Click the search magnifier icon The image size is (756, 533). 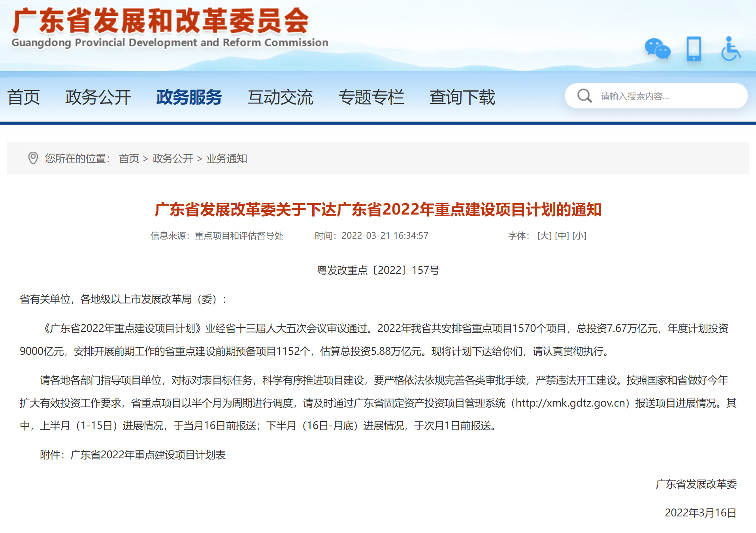(584, 96)
